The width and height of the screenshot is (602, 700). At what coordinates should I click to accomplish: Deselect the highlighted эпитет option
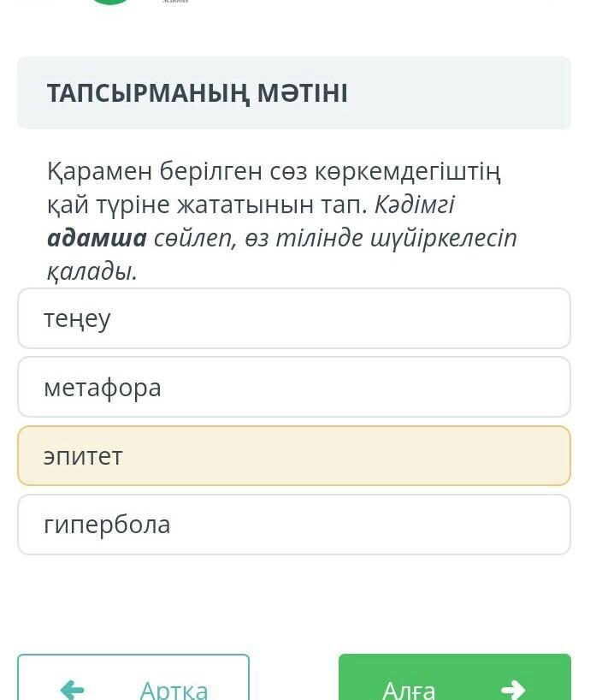(293, 456)
